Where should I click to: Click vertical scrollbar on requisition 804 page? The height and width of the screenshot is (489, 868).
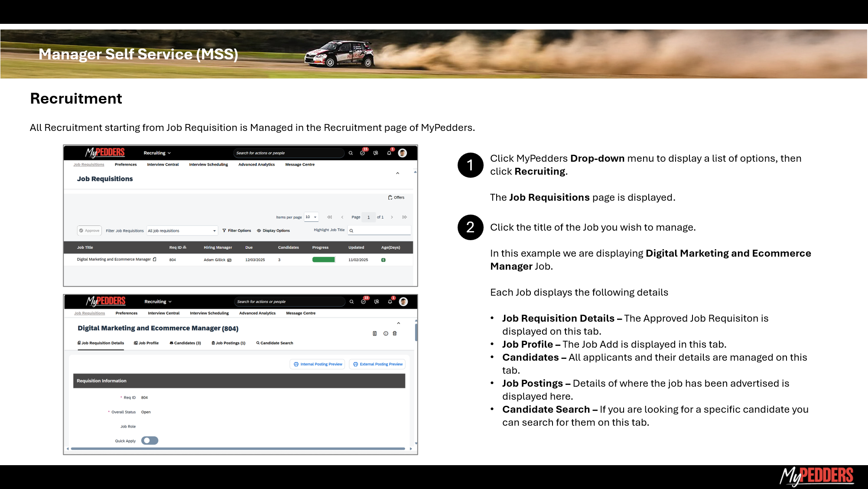pyautogui.click(x=416, y=333)
